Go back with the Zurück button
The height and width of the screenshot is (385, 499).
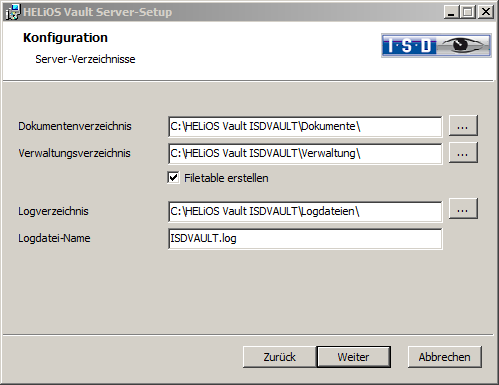[279, 357]
